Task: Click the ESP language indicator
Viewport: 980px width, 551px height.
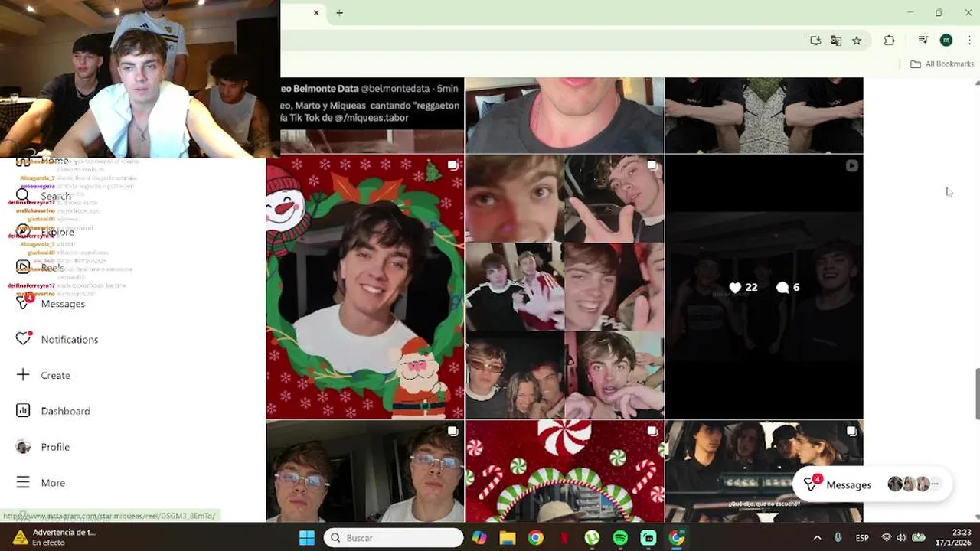Action: [862, 538]
